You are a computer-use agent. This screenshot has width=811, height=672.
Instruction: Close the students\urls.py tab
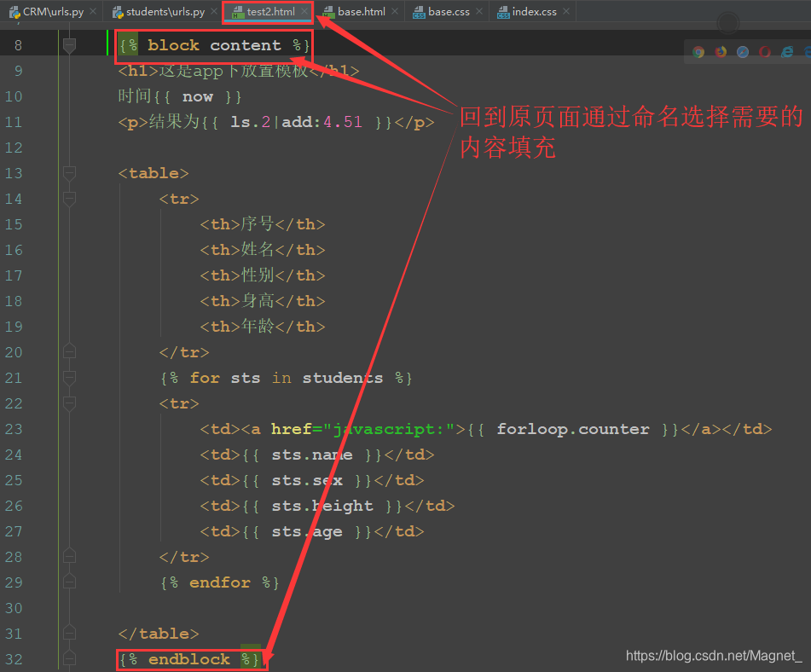214,11
